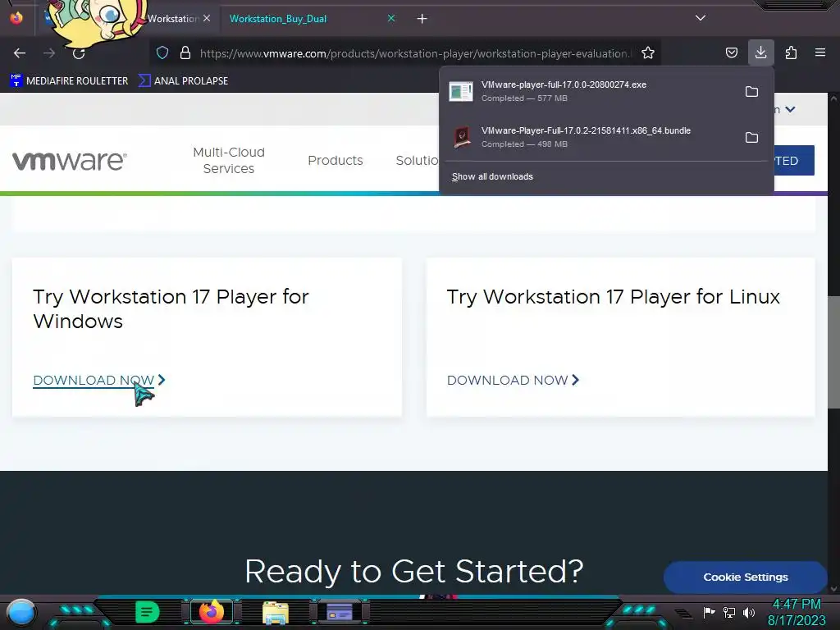Show exe download in its folder
The image size is (840, 630).
[x=751, y=92]
